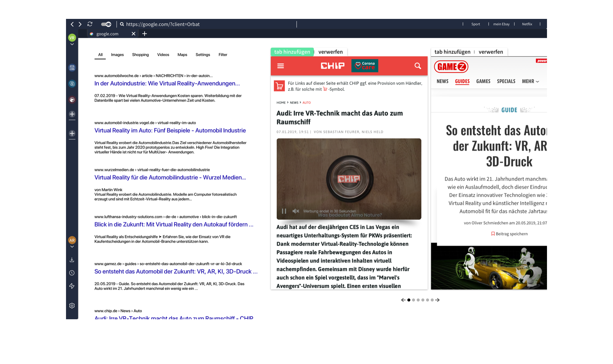Open result 'Virtual Reality für die Automobilindustrie - Wurzel Medien'
The image size is (613, 364).
pyautogui.click(x=170, y=177)
